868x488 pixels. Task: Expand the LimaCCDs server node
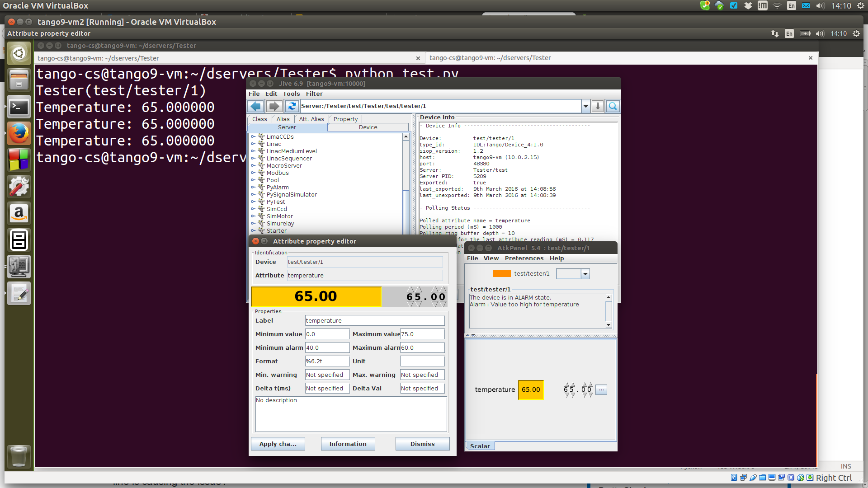click(253, 137)
